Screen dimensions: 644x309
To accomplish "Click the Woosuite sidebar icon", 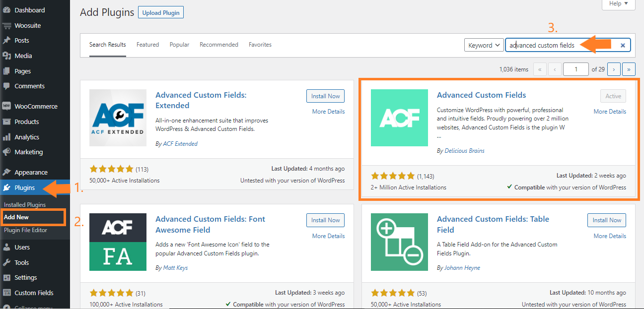I will click(x=7, y=25).
